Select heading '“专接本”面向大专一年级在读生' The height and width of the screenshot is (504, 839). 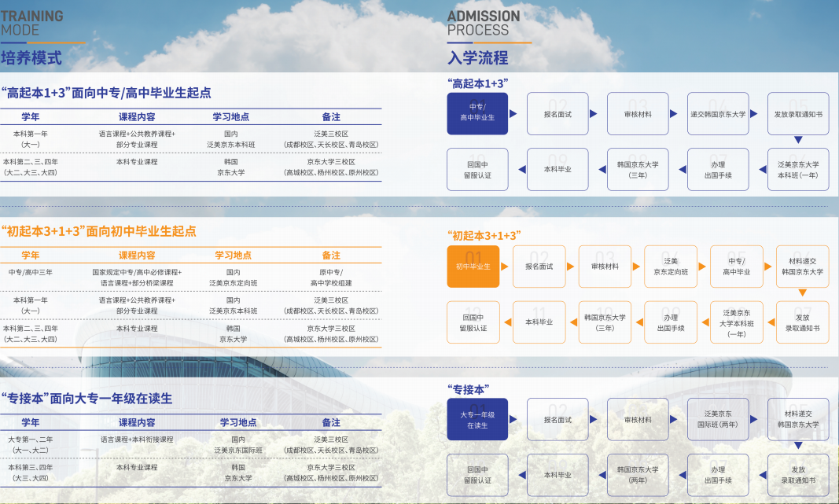coord(86,399)
